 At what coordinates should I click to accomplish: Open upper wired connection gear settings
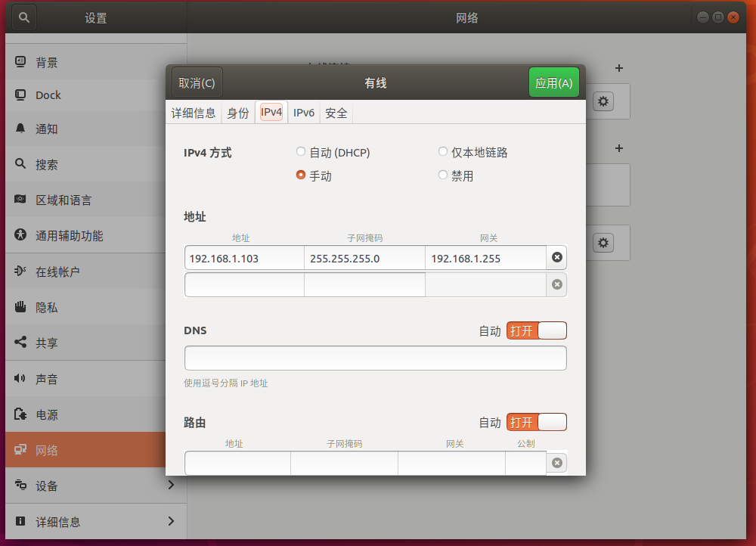[x=603, y=101]
